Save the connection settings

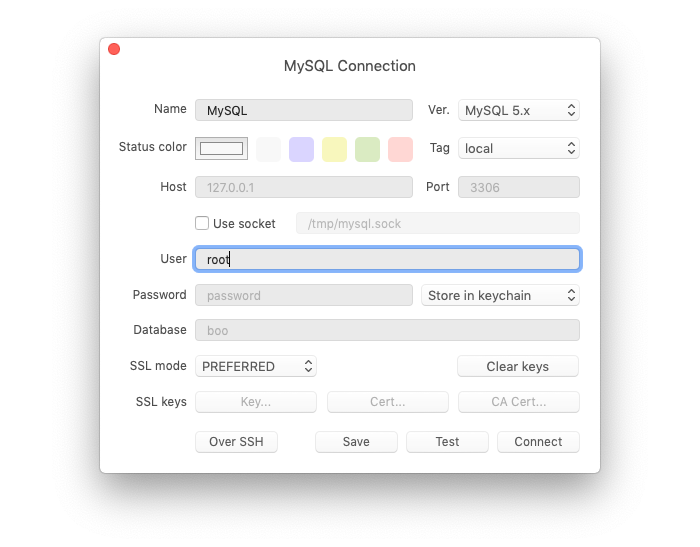(356, 442)
